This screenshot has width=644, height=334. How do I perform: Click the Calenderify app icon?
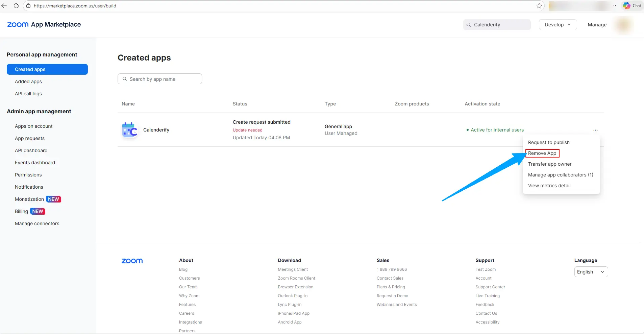[x=130, y=130]
